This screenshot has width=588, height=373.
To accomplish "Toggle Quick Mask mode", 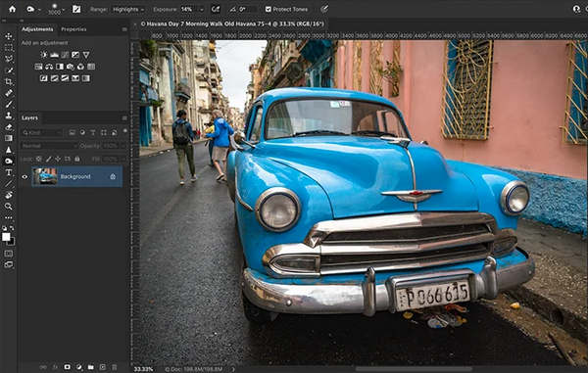I will [8, 254].
